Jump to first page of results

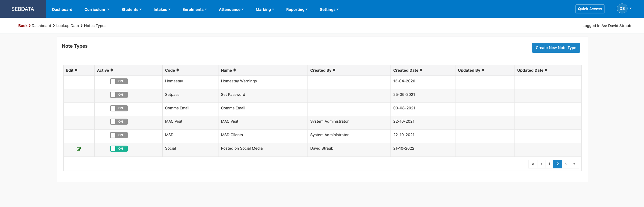tap(533, 164)
